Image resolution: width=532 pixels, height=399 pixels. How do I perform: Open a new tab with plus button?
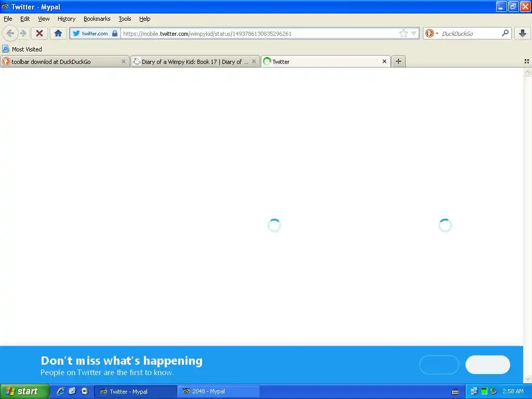click(x=398, y=61)
